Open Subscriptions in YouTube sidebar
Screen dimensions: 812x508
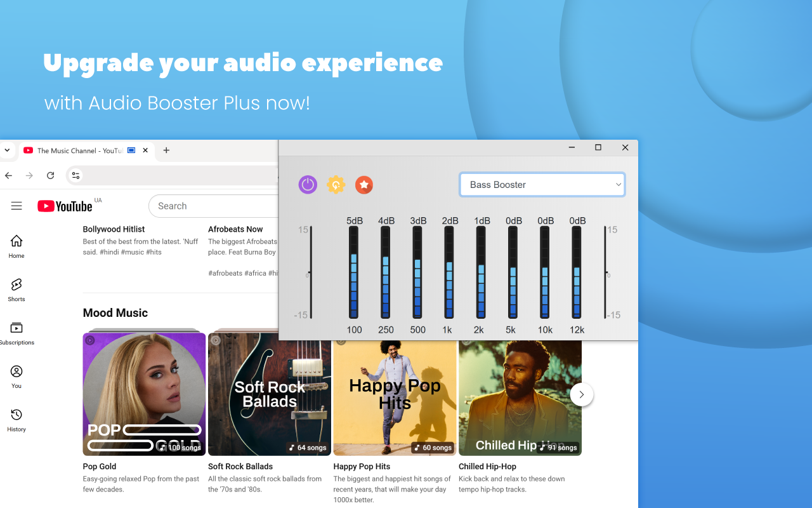(16, 333)
